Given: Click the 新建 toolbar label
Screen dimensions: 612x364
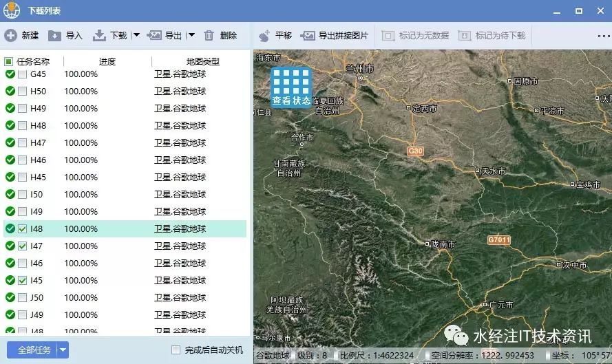Looking at the screenshot, I should [x=30, y=36].
